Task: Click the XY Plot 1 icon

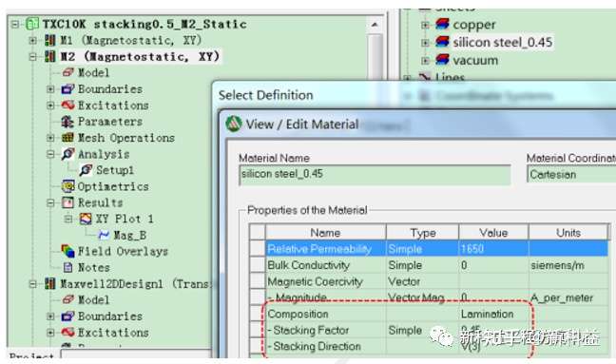Action: click(86, 219)
